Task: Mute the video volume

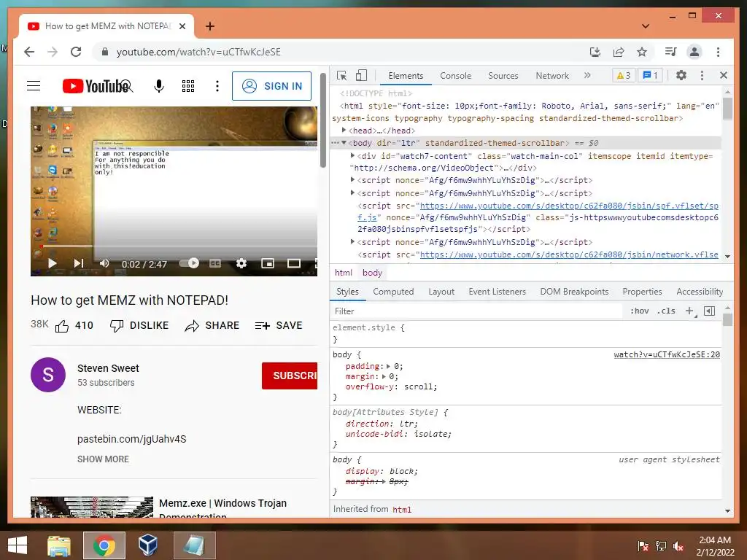Action: pos(104,263)
